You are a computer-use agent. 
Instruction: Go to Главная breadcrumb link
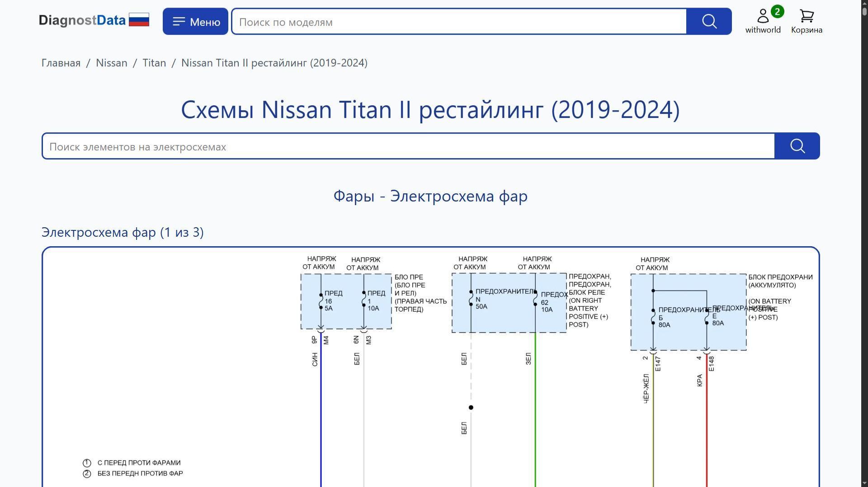(x=61, y=63)
